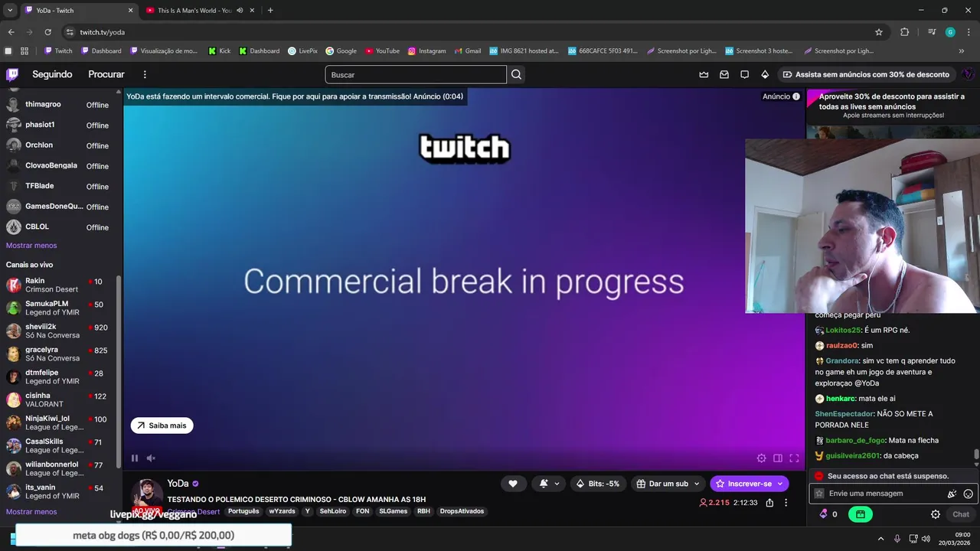Image resolution: width=980 pixels, height=551 pixels.
Task: Open a new browser tab
Action: coord(270,11)
